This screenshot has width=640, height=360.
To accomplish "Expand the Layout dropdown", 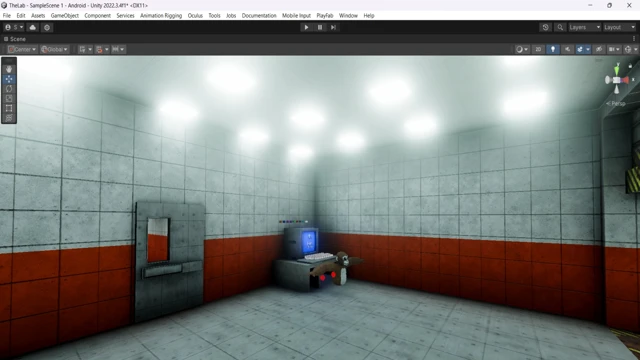I will click(619, 27).
